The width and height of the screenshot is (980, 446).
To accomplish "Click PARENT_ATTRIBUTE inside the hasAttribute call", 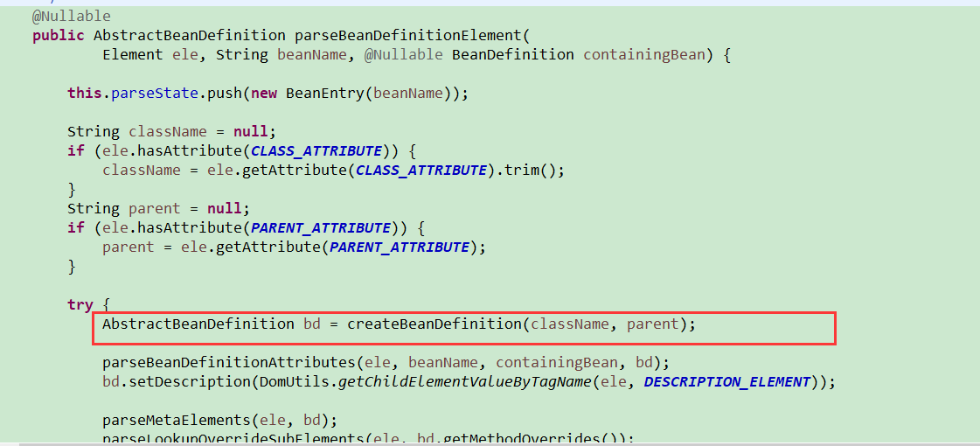I will (x=321, y=227).
